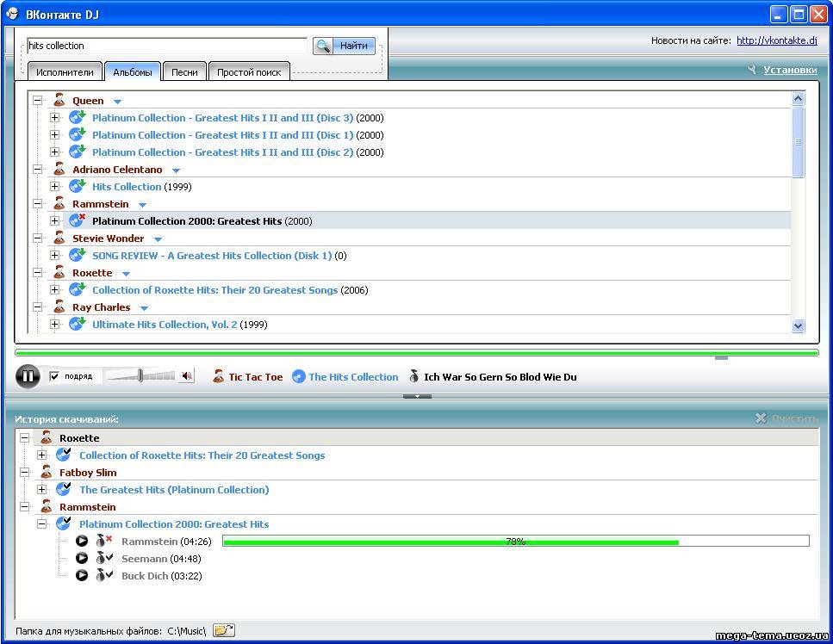Open the Ray Charles dropdown arrow

click(x=144, y=308)
